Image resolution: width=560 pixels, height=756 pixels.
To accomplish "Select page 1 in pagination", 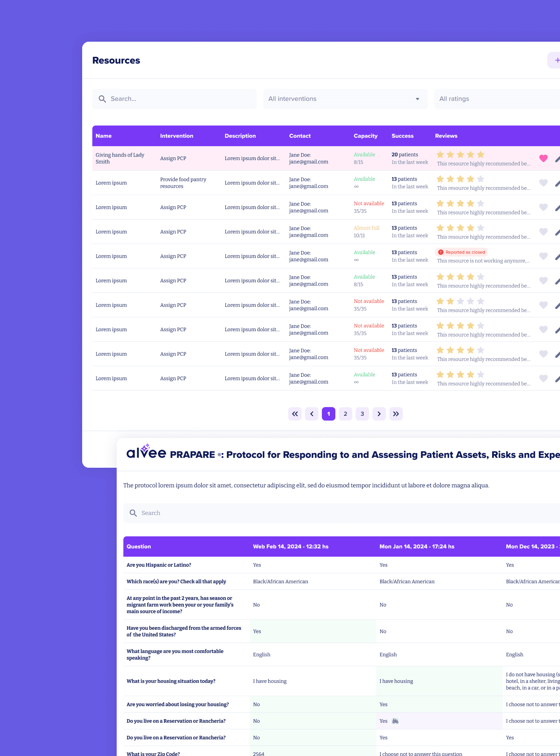I will pos(329,414).
